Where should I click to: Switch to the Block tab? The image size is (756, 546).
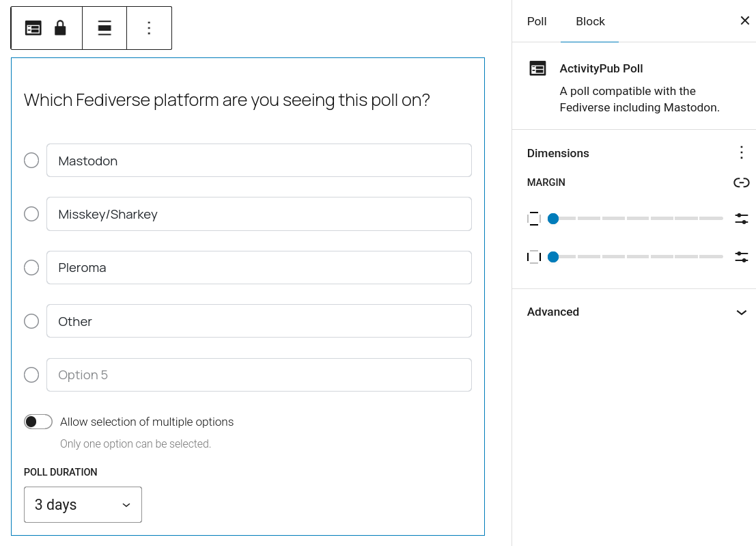[x=589, y=21]
